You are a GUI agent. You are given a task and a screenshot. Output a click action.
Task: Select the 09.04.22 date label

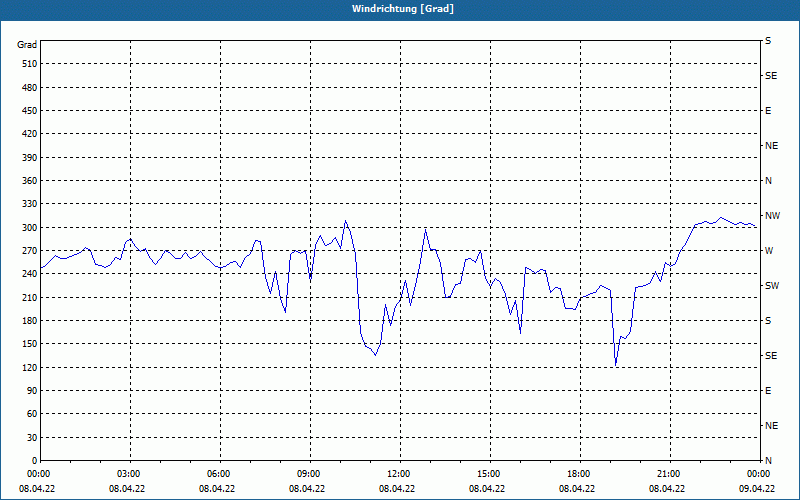coord(757,489)
